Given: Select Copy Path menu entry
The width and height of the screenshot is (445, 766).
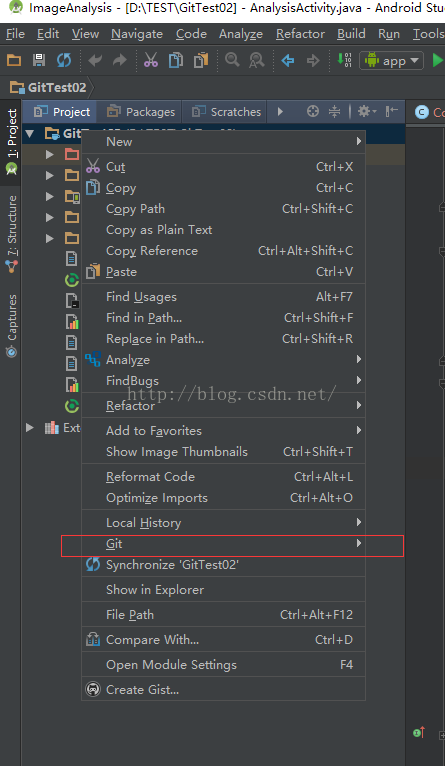Looking at the screenshot, I should 223,209.
